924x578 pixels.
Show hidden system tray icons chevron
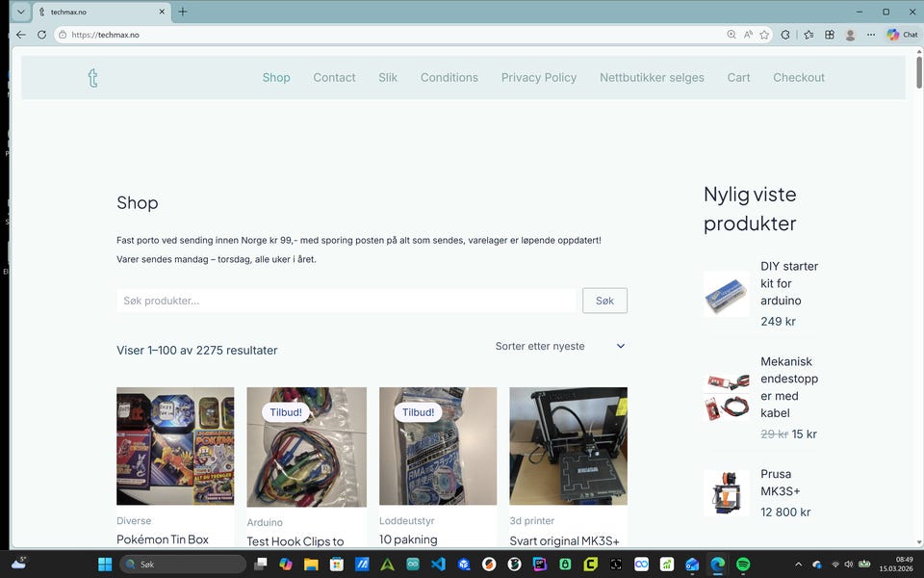coord(799,565)
